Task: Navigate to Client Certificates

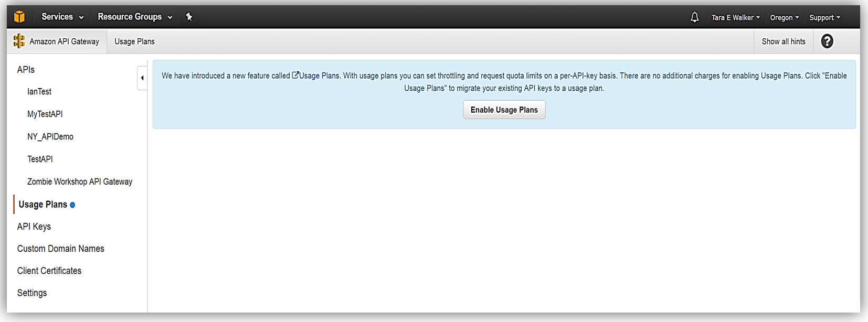Action: [49, 271]
